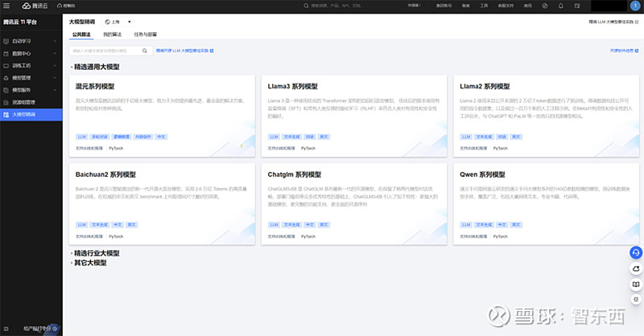Click the search magnifier icon in model filter

[146, 51]
